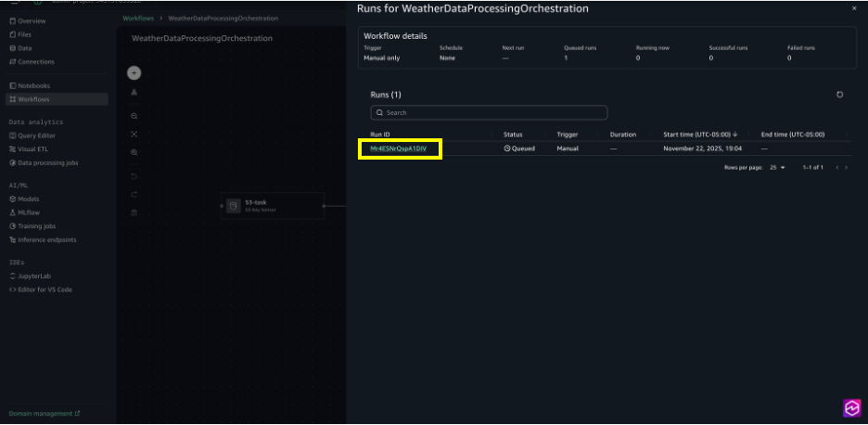Image resolution: width=868 pixels, height=425 pixels.
Task: Zoom out on the workflow canvas
Action: [x=134, y=116]
